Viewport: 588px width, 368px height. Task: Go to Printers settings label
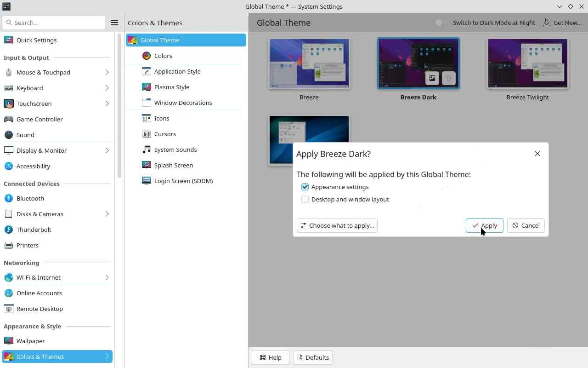coord(28,245)
